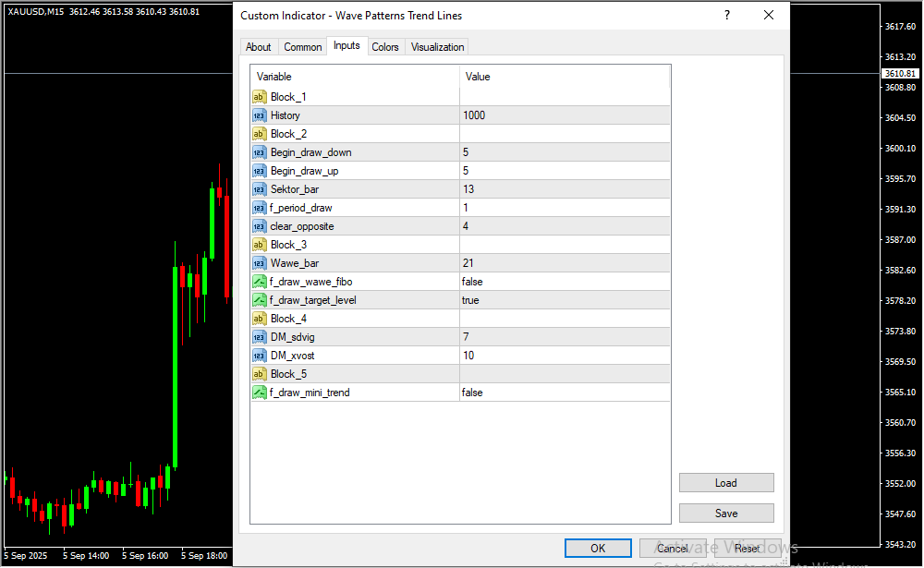Click the help question mark icon

727,16
